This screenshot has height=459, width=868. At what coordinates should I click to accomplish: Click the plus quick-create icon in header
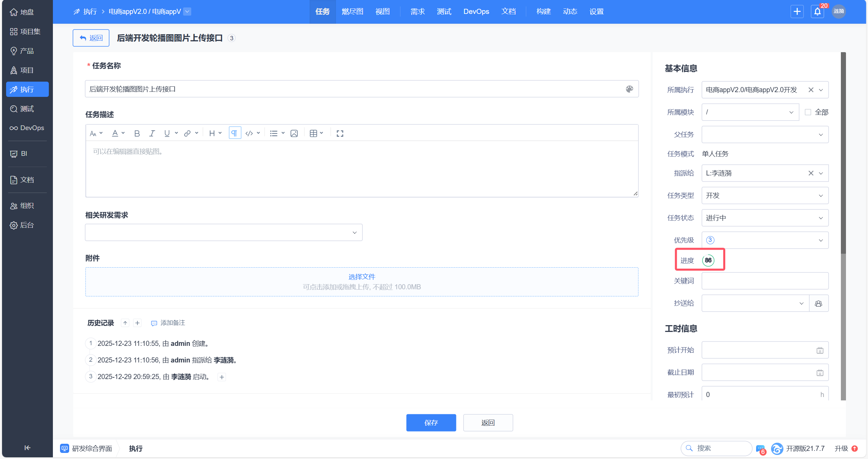(x=797, y=12)
